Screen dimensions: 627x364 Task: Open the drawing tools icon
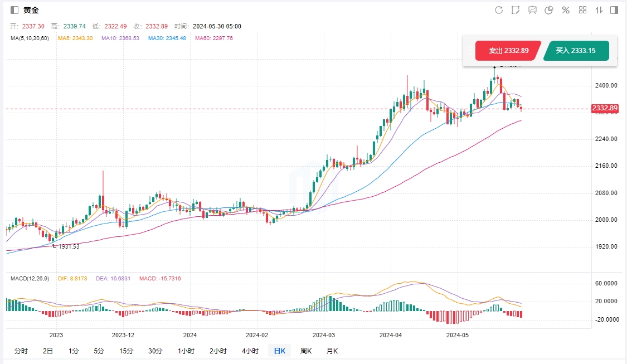[516, 10]
